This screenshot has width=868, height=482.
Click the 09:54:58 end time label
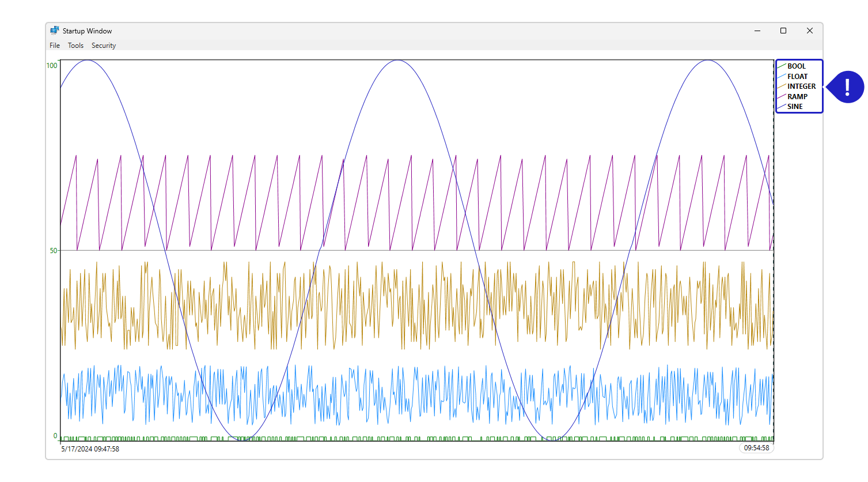coord(756,448)
